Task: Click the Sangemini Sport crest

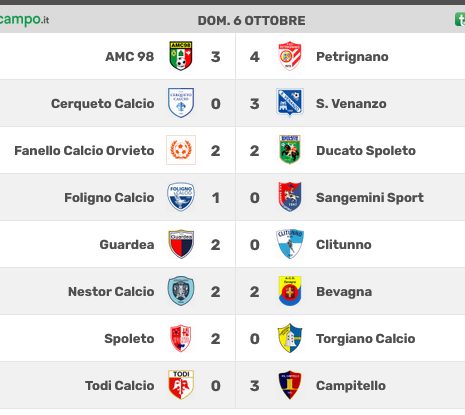Action: pos(290,197)
